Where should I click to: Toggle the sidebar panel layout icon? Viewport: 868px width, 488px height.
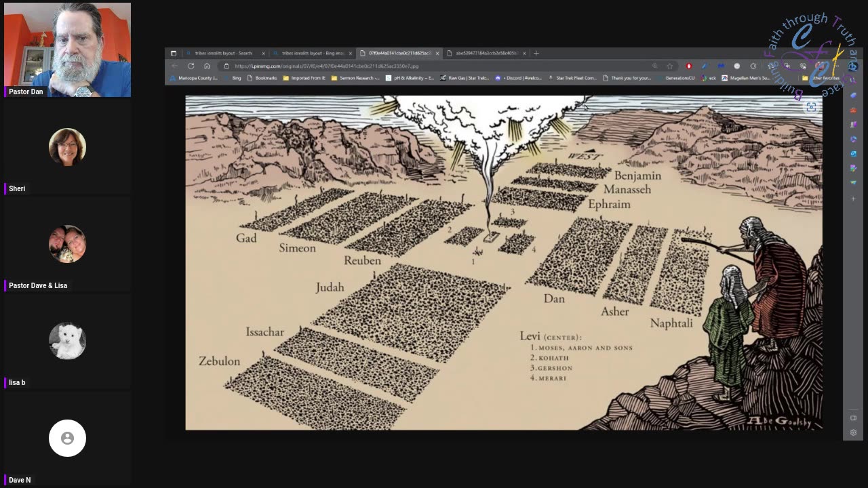coord(853,418)
